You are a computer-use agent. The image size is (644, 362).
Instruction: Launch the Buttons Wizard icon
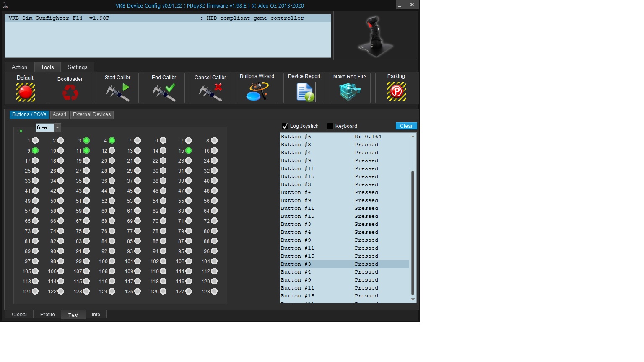tap(257, 91)
